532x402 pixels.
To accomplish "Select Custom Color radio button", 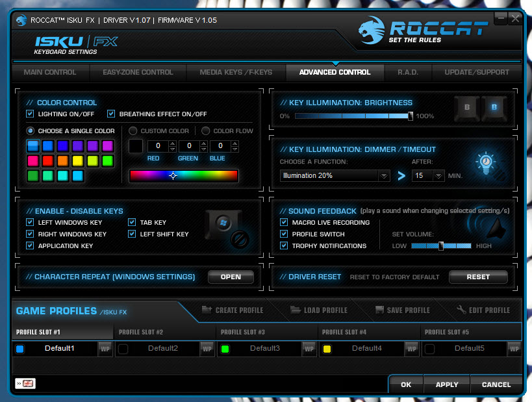I will [133, 131].
